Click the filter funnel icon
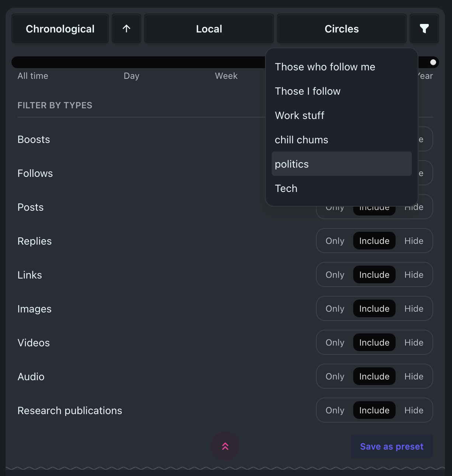 click(424, 29)
